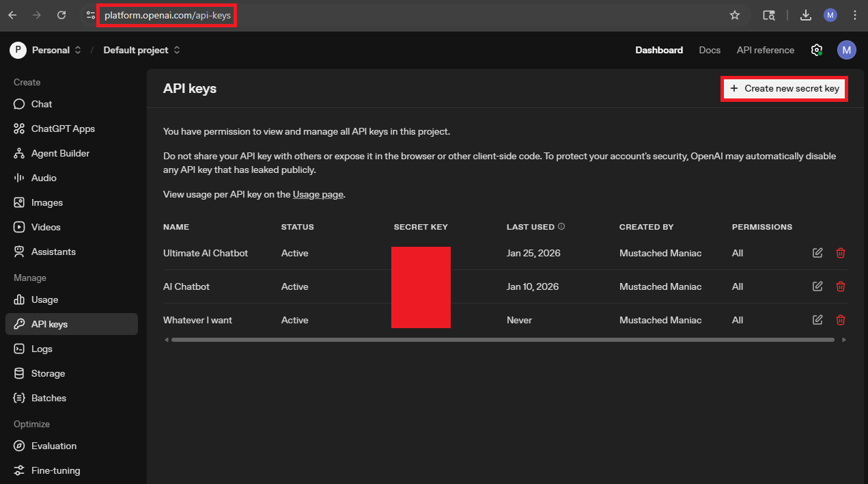Go to the Audio section
This screenshot has height=484, width=868.
click(45, 178)
